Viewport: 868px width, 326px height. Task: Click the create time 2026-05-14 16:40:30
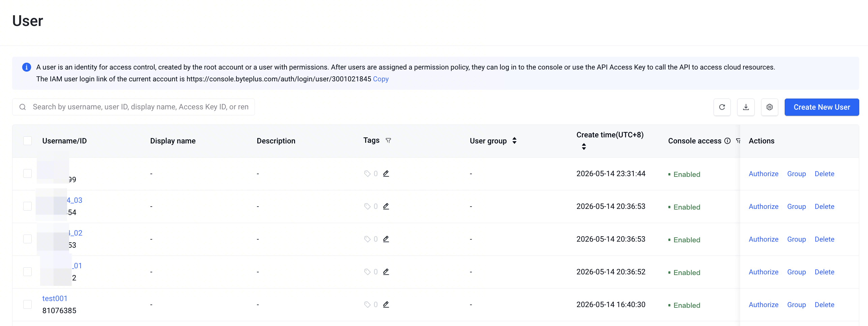611,304
